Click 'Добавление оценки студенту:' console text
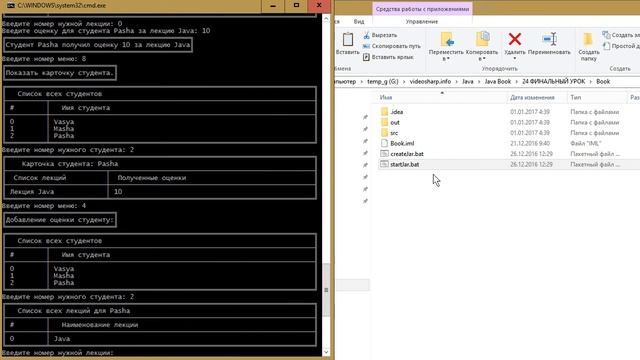The width and height of the screenshot is (640, 360). tap(60, 220)
